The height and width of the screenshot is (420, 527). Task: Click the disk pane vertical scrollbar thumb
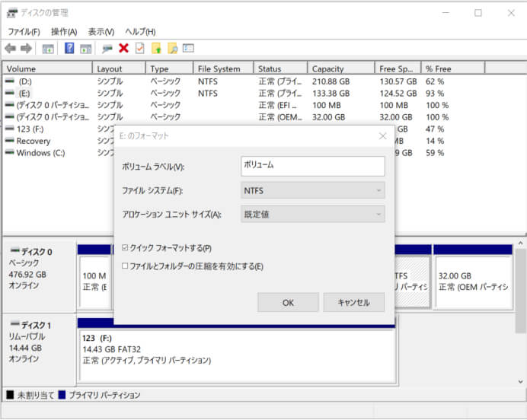[520, 291]
